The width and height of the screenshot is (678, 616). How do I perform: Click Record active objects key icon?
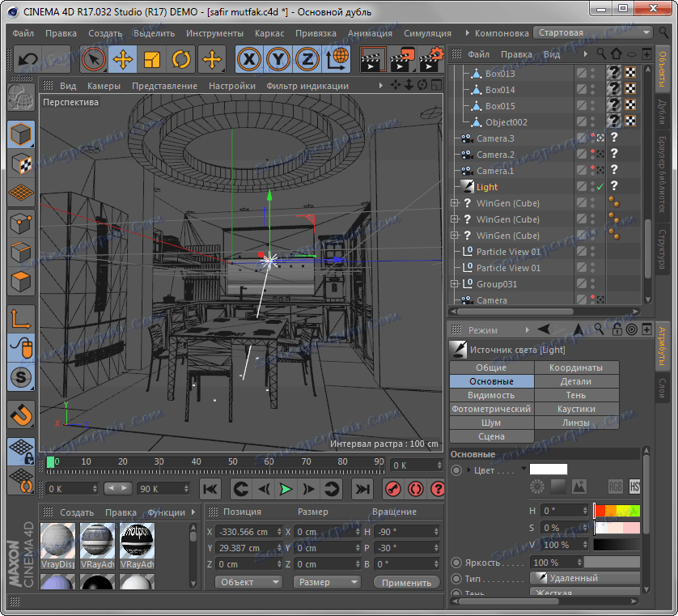[x=393, y=489]
